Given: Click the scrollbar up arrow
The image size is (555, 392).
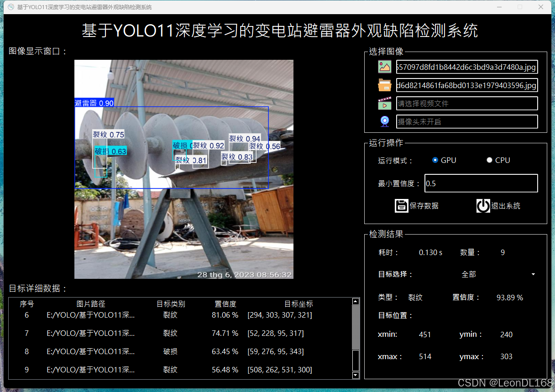Looking at the screenshot, I should coord(356,301).
